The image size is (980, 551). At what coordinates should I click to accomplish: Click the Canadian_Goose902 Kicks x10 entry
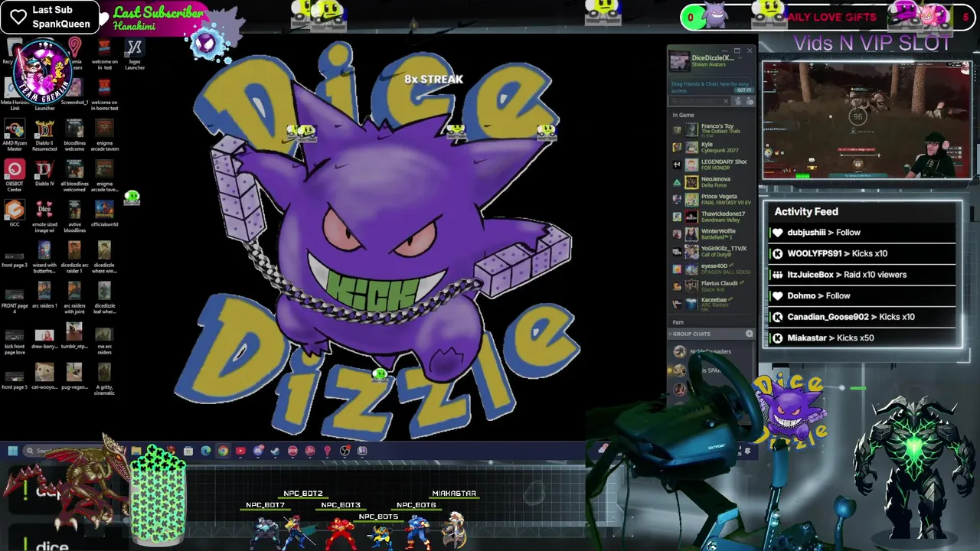(x=863, y=317)
